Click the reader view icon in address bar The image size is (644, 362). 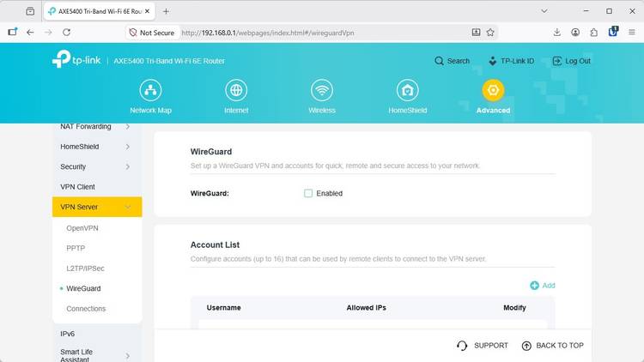point(476,33)
